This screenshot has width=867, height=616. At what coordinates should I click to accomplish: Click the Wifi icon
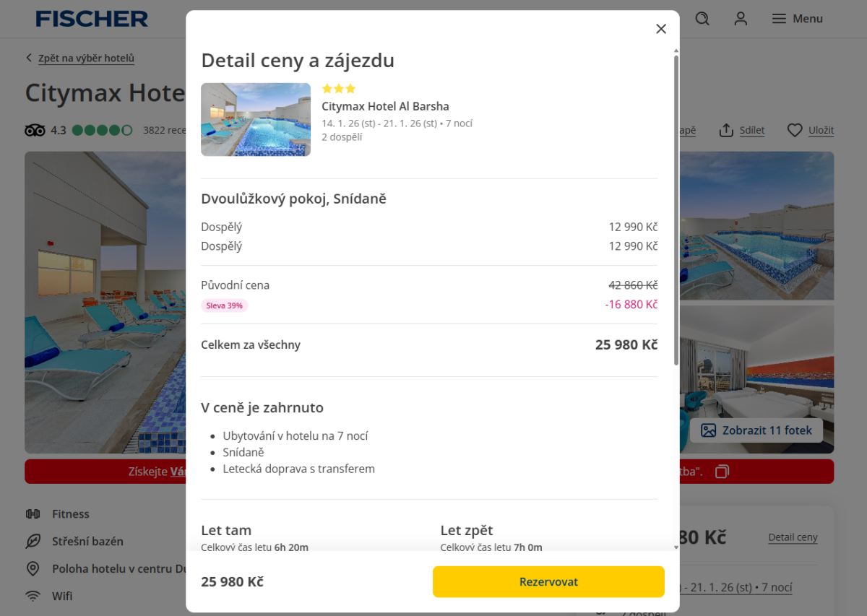point(33,597)
